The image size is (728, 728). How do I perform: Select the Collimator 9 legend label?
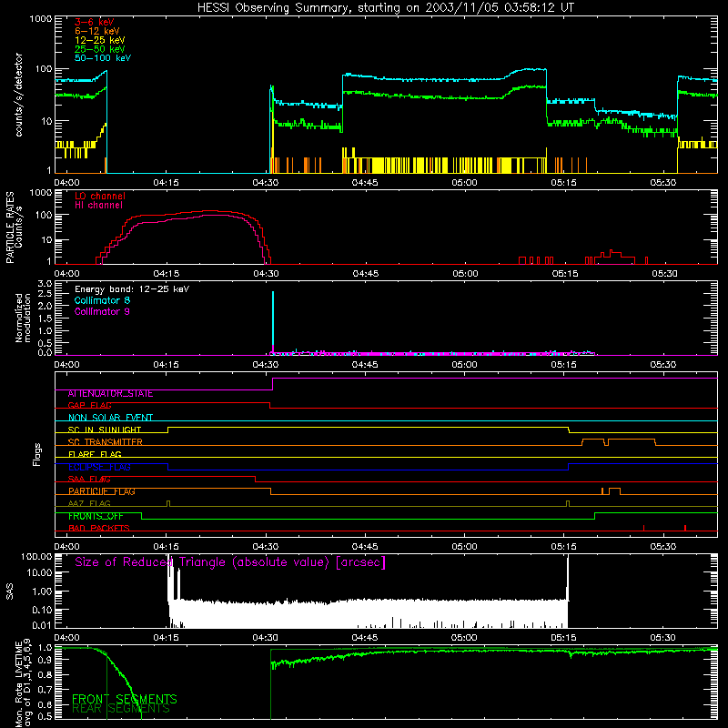click(102, 311)
